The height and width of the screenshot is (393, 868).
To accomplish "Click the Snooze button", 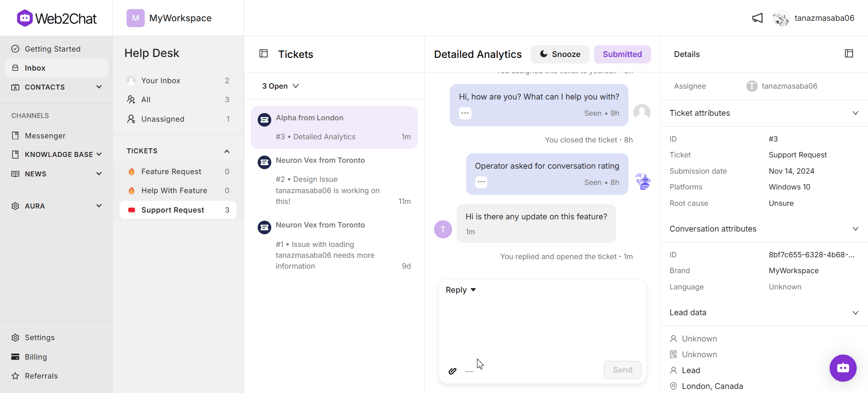I will (x=560, y=54).
